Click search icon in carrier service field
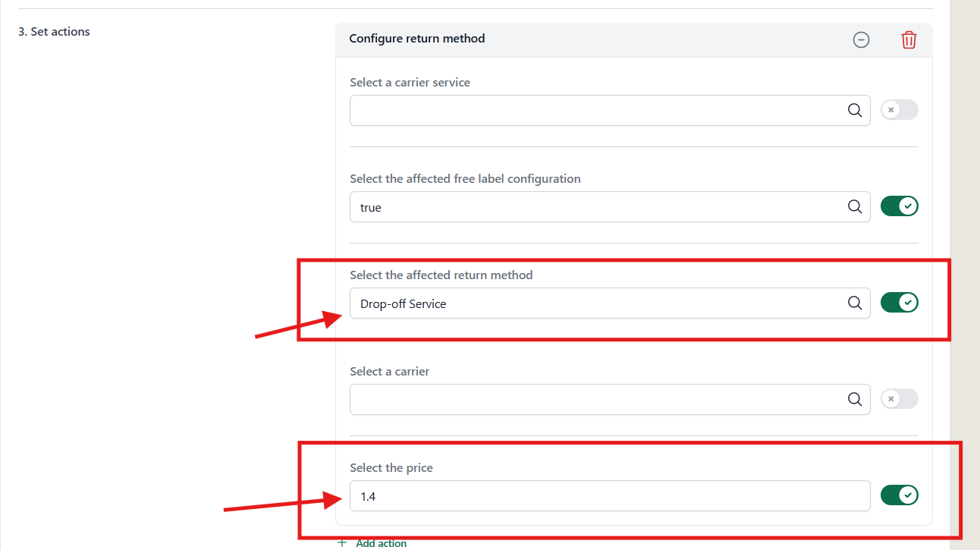 click(x=855, y=110)
